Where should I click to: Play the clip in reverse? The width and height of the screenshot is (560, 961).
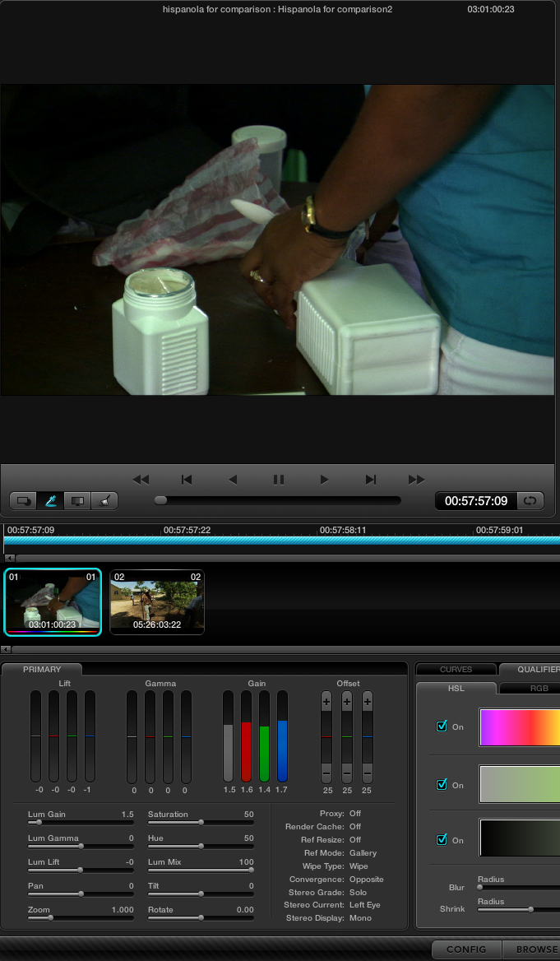click(233, 480)
